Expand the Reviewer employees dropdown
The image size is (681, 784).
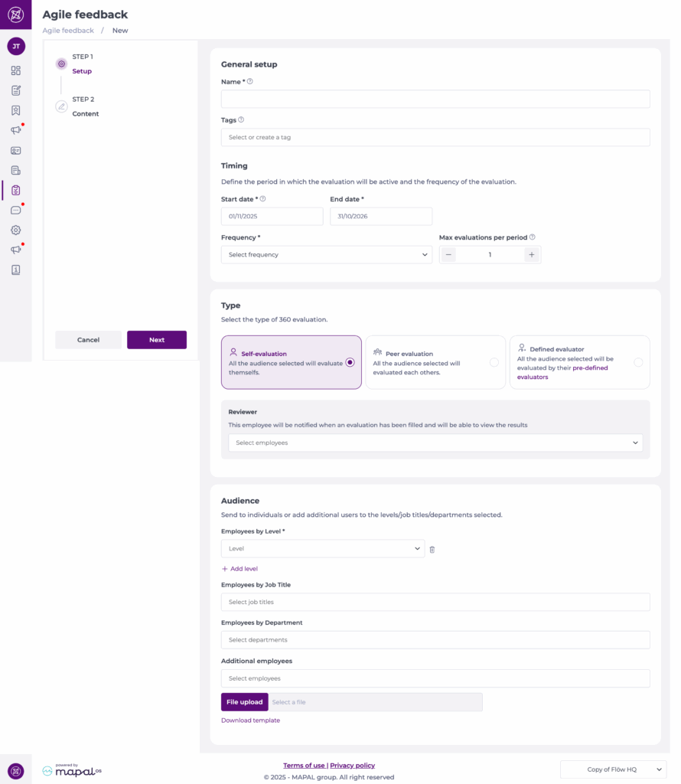click(435, 443)
